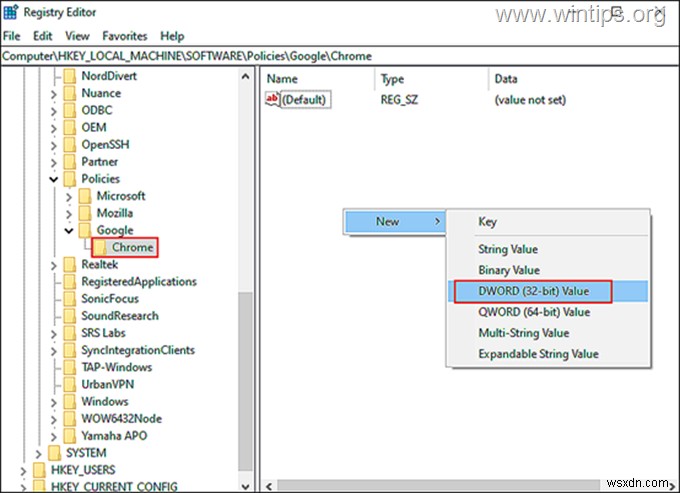Click the OEM folder icon
The width and height of the screenshot is (680, 493).
coord(70,127)
